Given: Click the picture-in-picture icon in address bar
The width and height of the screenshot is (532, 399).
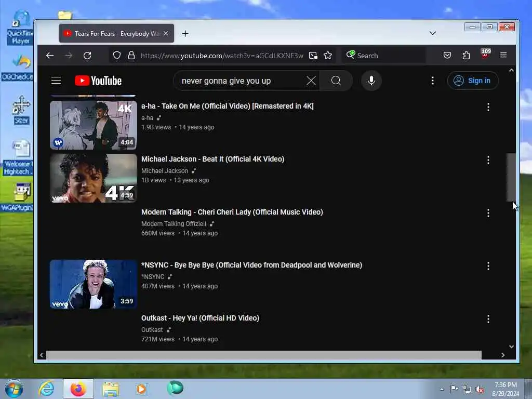Looking at the screenshot, I should tap(313, 55).
